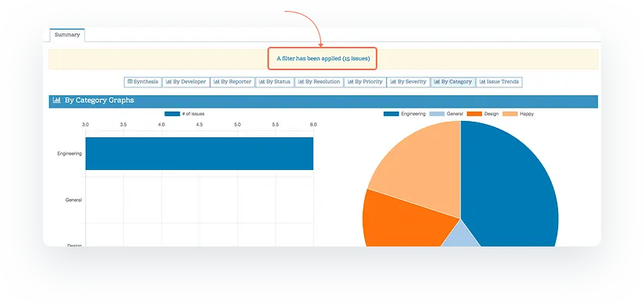
Task: Click the By Reporter chart icon
Action: point(217,82)
